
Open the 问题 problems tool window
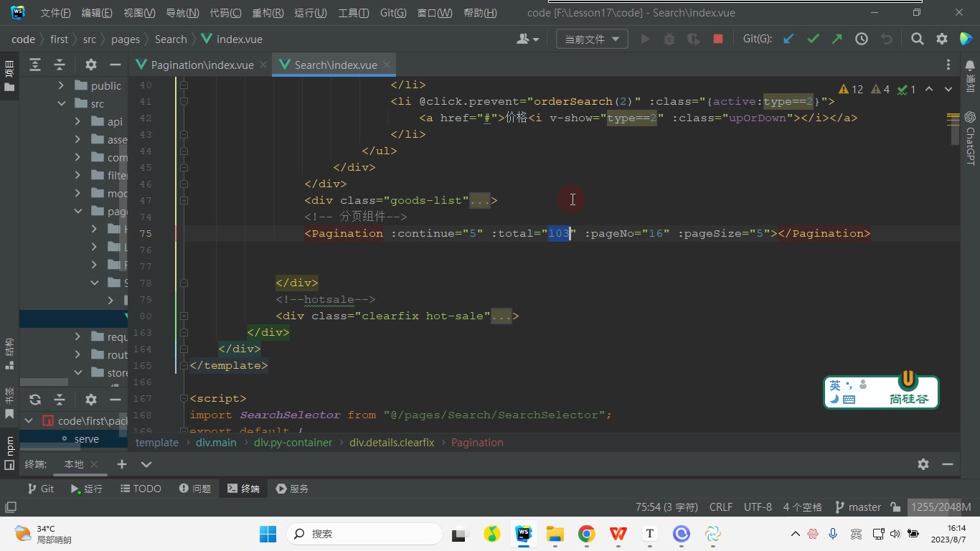tap(194, 489)
